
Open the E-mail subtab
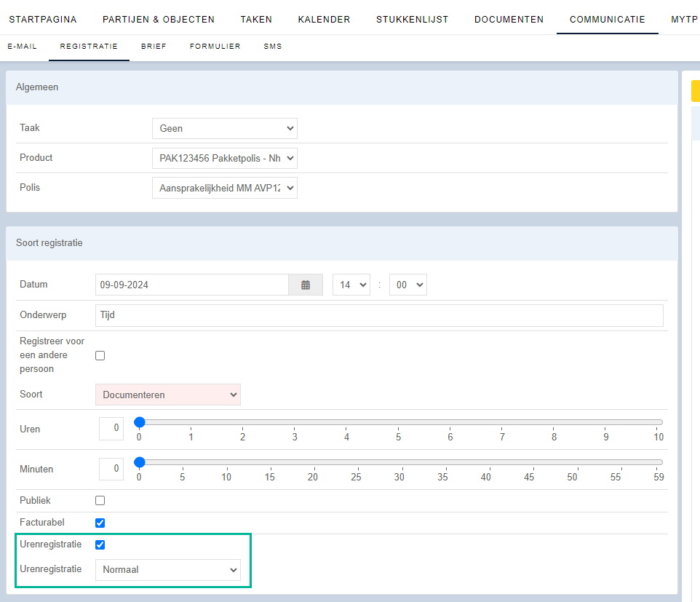[x=23, y=47]
